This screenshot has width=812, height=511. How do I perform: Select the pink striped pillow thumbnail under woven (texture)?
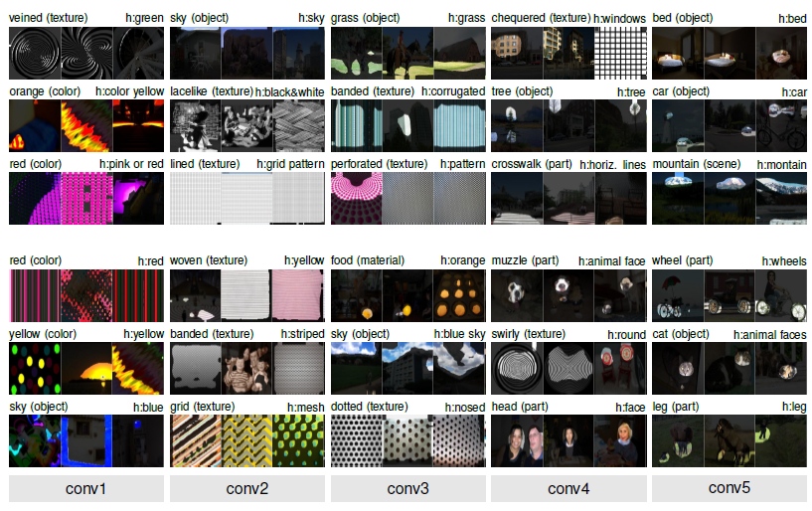click(299, 295)
